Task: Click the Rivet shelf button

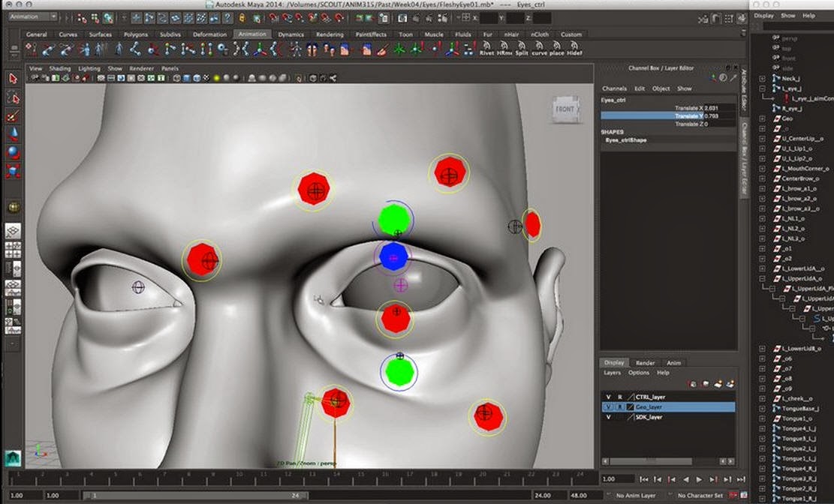Action: coord(486,49)
